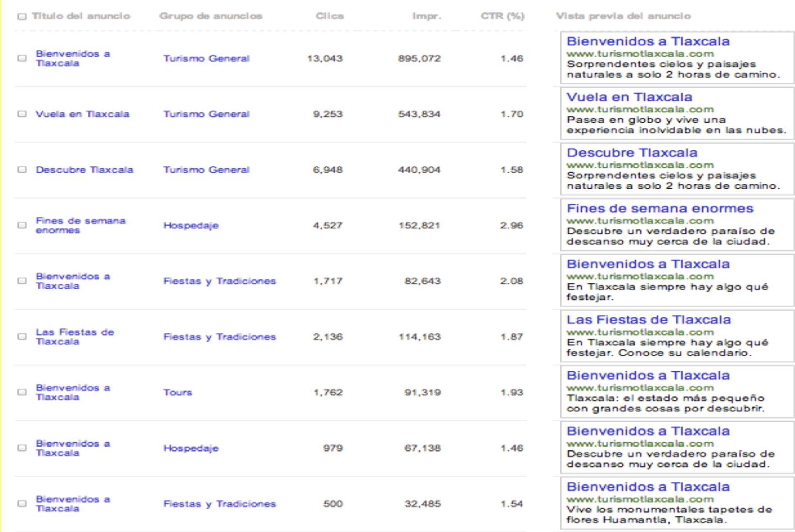The width and height of the screenshot is (795, 532).
Task: Click preview text 'Pasea en globo y vive una'
Action: [x=646, y=120]
